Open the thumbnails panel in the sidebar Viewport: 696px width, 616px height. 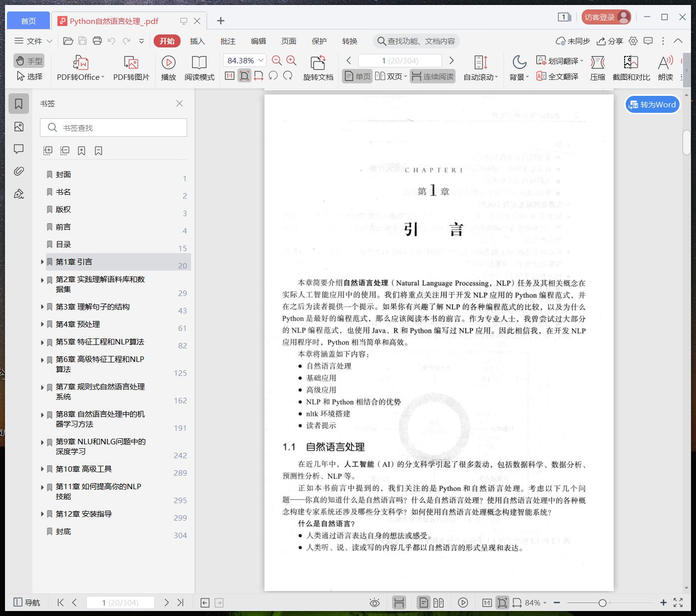coord(19,127)
